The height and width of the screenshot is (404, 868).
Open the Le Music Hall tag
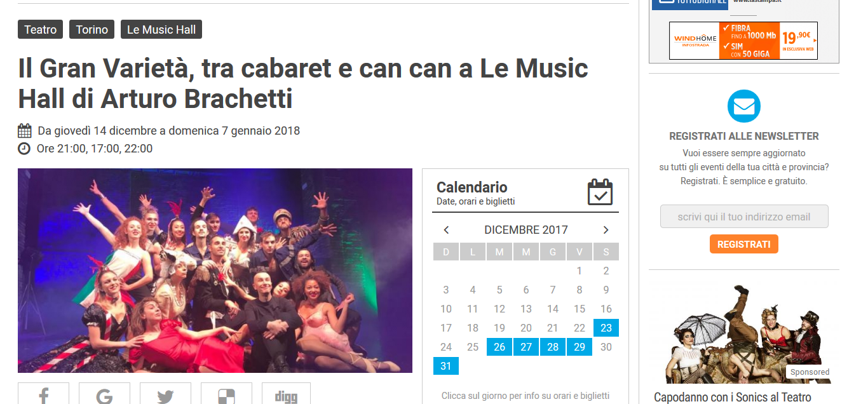(161, 29)
